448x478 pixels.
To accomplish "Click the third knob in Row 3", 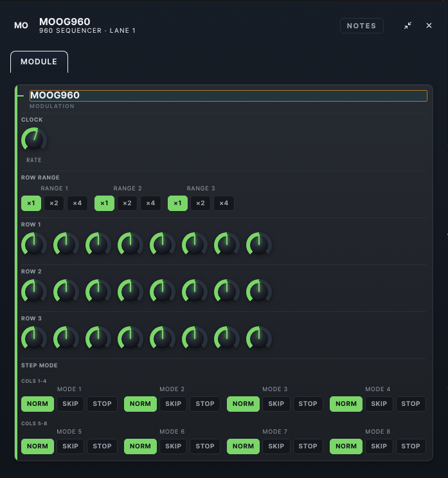I will coord(98,338).
